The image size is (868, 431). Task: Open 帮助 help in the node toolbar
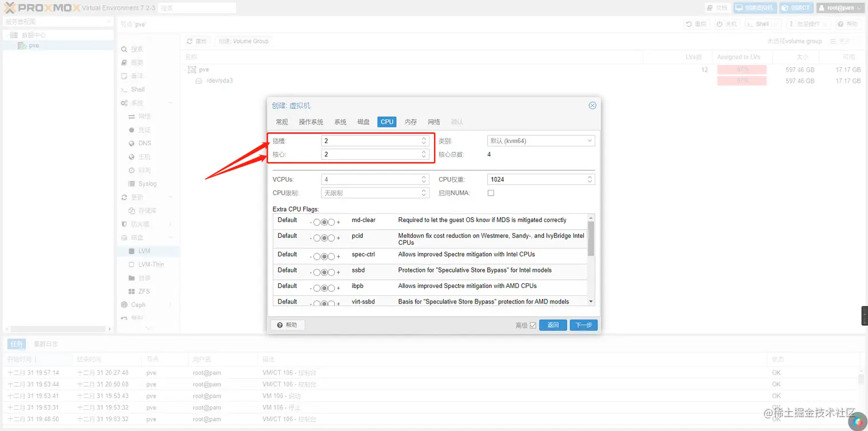pyautogui.click(x=848, y=24)
